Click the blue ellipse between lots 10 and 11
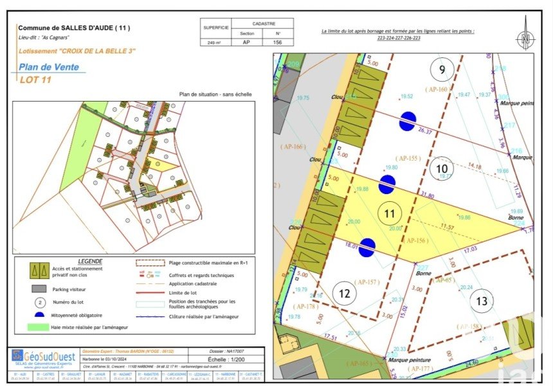Viewport: 553px width, 392px height. point(386,184)
